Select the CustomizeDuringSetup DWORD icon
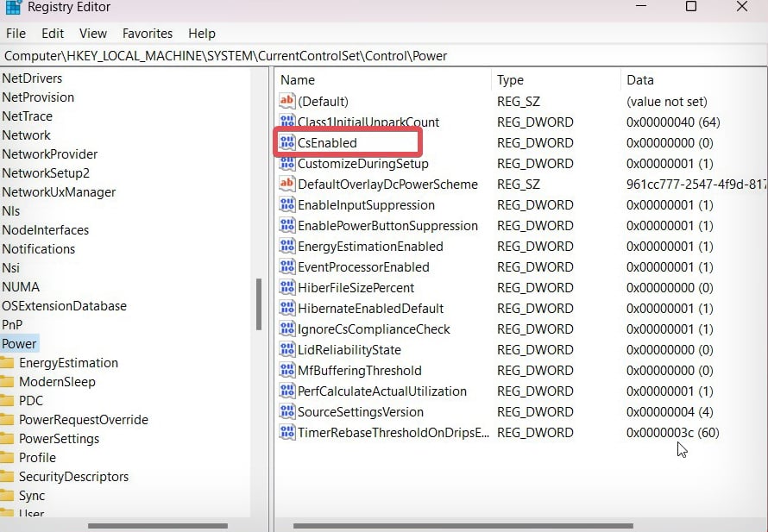This screenshot has width=768, height=532. pos(287,163)
